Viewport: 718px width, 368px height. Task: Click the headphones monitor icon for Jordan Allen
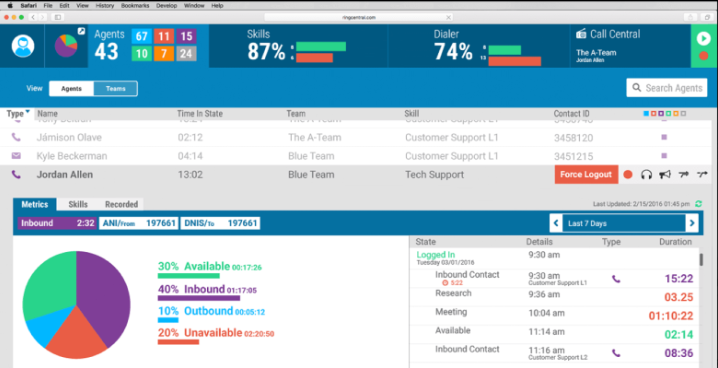coord(646,174)
